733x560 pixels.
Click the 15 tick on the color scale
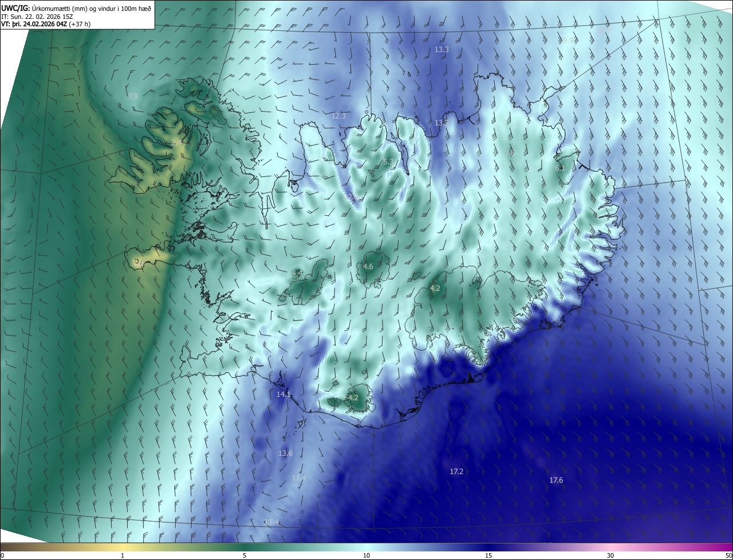click(488, 555)
